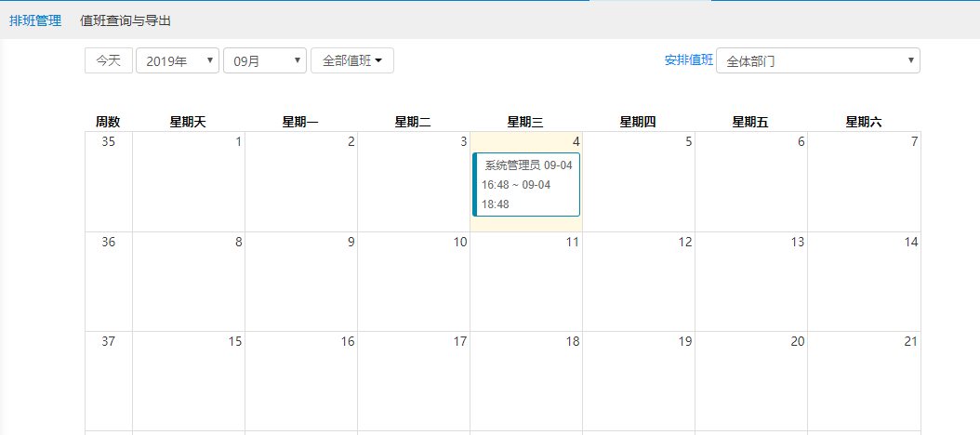Open the 09月 month dropdown

click(x=265, y=60)
